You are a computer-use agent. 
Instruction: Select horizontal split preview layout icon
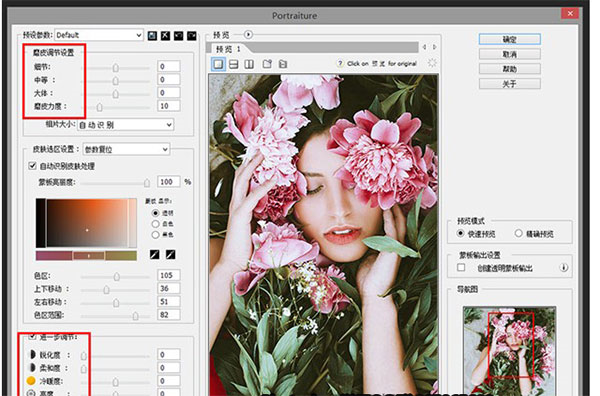coord(234,64)
